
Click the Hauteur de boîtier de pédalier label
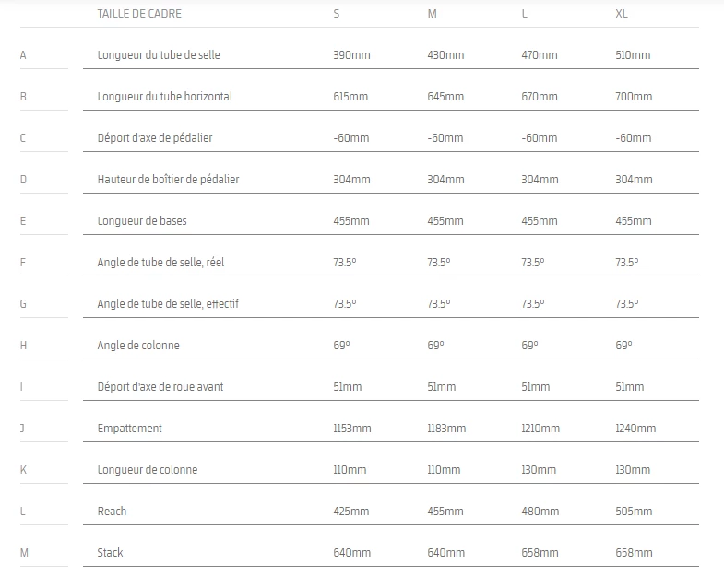tap(168, 180)
